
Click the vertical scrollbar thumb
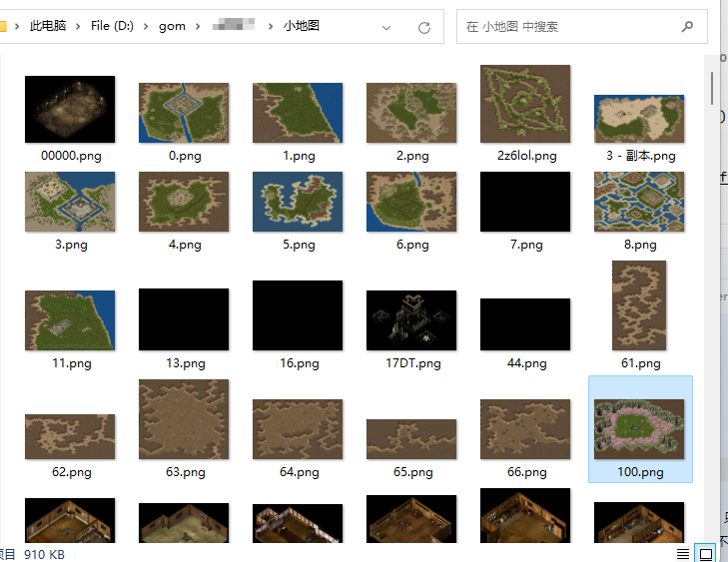tap(712, 88)
